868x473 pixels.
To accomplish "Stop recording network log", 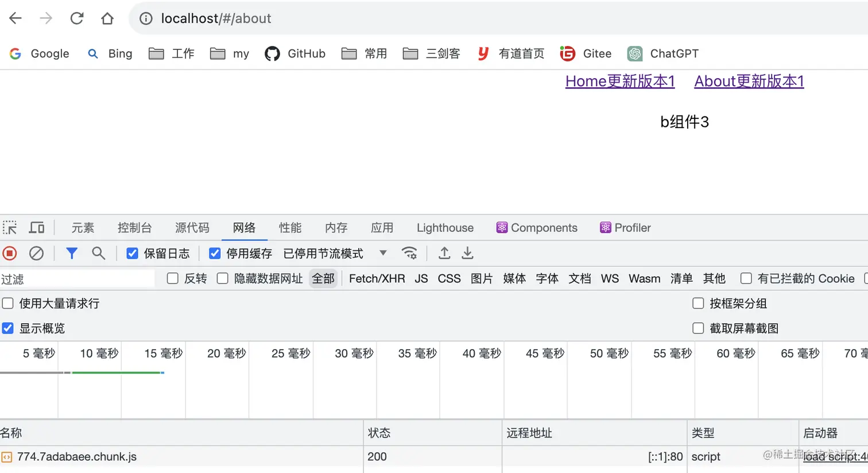I will (x=10, y=253).
